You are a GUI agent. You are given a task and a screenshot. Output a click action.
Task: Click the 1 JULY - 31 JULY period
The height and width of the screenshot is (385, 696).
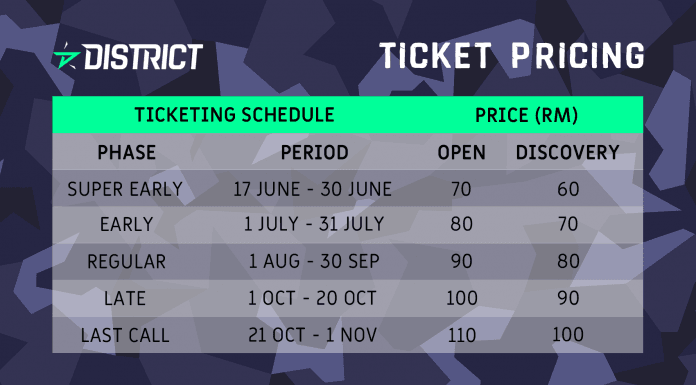314,224
